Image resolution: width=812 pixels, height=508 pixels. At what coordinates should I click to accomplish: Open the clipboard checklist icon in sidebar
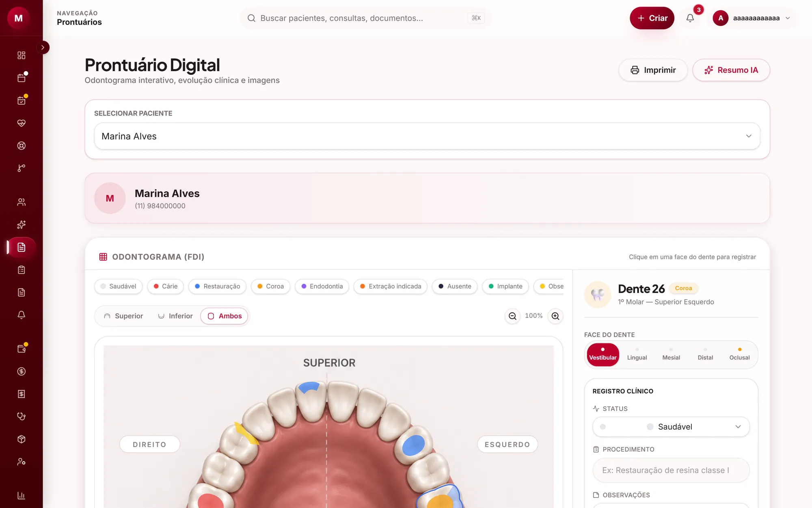[22, 270]
